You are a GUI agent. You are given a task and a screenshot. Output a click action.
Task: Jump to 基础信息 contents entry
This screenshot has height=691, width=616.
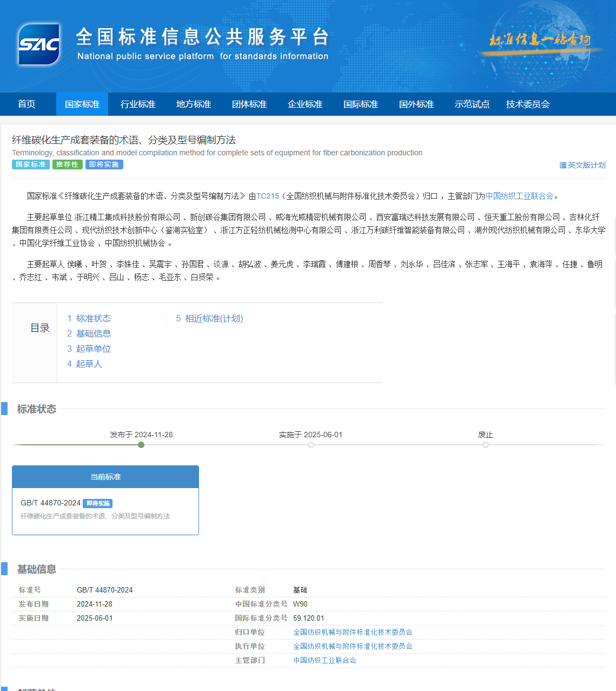click(93, 334)
